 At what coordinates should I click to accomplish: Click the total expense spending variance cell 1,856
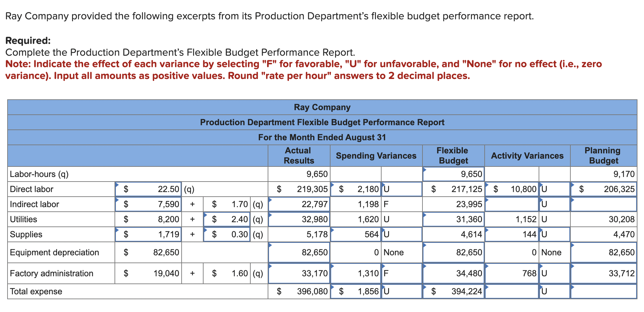[355, 291]
